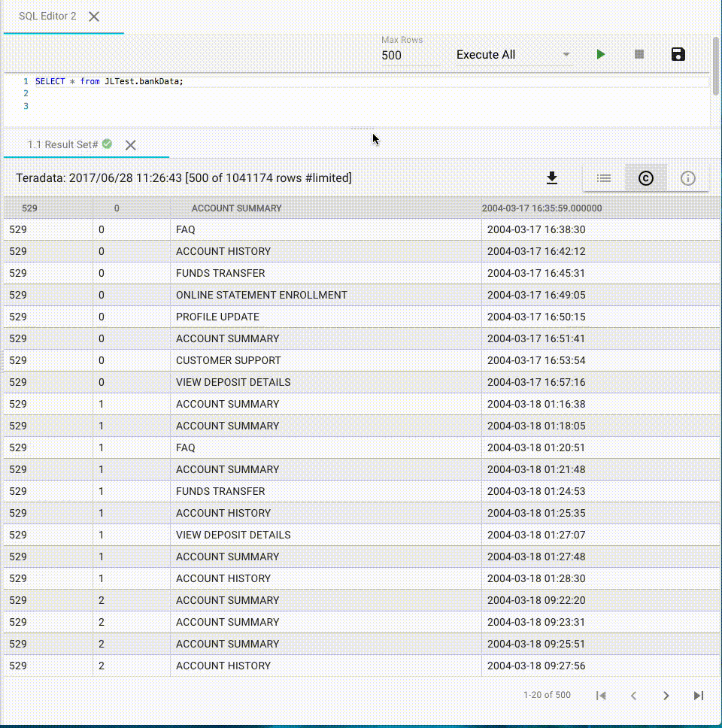Select the FAQ cell dated 01:20:51

point(326,448)
